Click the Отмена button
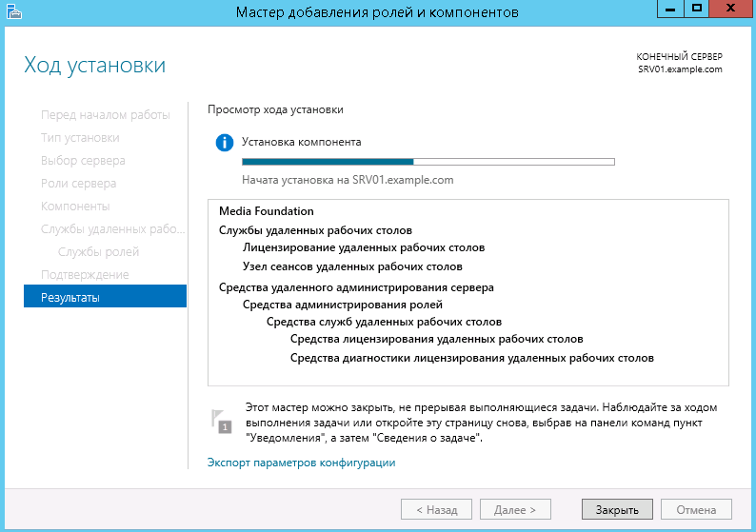 point(696,509)
